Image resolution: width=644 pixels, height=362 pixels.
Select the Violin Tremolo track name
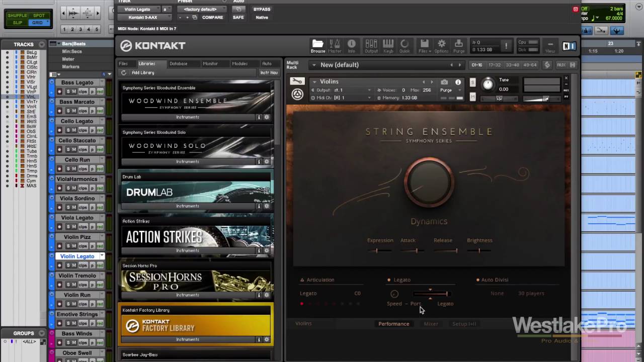coord(77,276)
